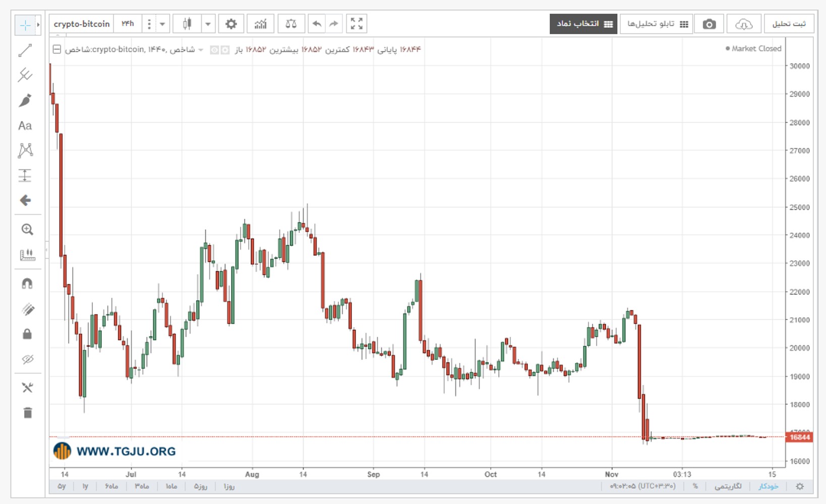This screenshot has width=826, height=504.
Task: Toggle the magnet snap mode
Action: point(27,284)
